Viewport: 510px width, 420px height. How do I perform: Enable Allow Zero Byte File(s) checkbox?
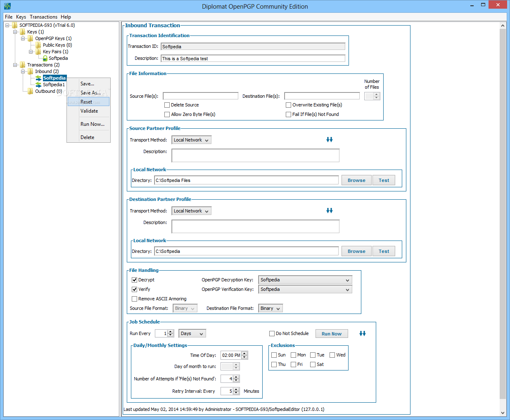[167, 114]
